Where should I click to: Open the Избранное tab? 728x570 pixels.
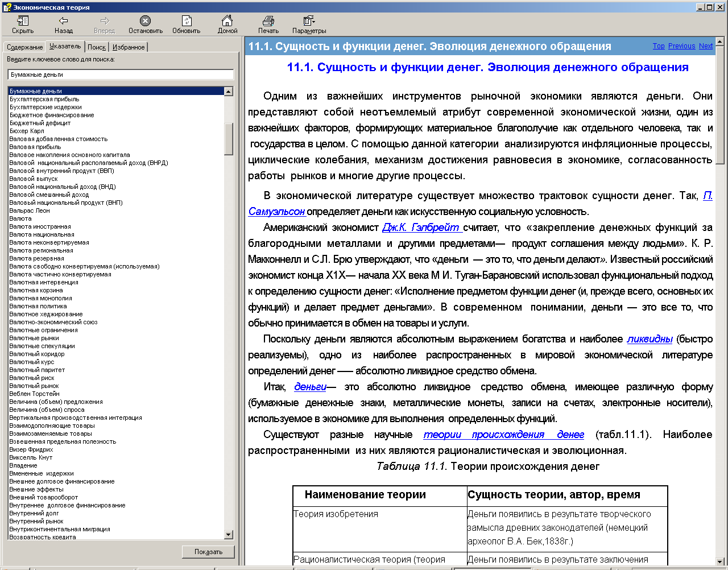click(129, 47)
